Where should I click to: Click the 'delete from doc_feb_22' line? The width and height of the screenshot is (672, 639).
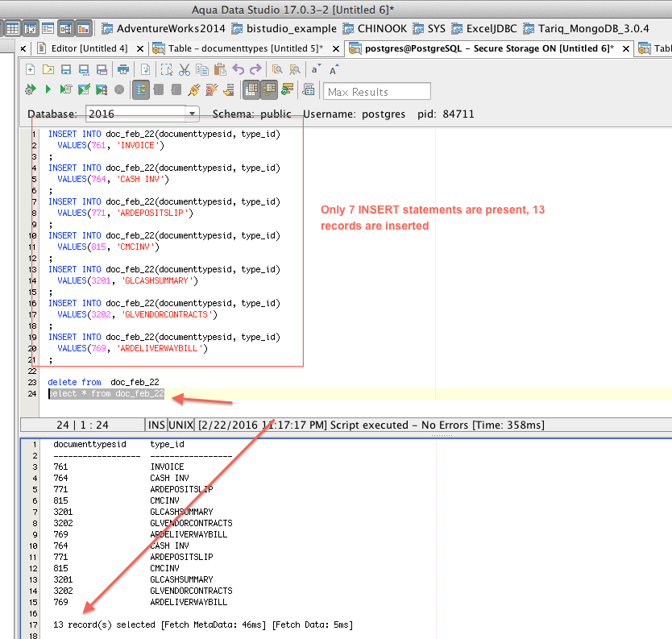click(x=103, y=382)
